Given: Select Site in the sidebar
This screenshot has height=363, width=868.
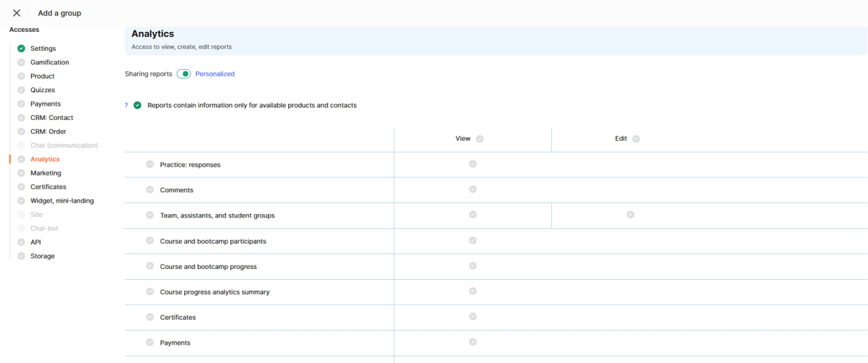Looking at the screenshot, I should (36, 215).
